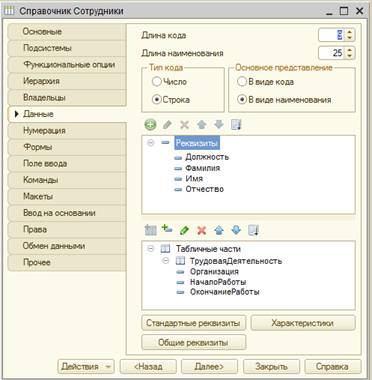This screenshot has height=380, width=372.
Task: Delete tabular item with red X icon
Action: 202,230
